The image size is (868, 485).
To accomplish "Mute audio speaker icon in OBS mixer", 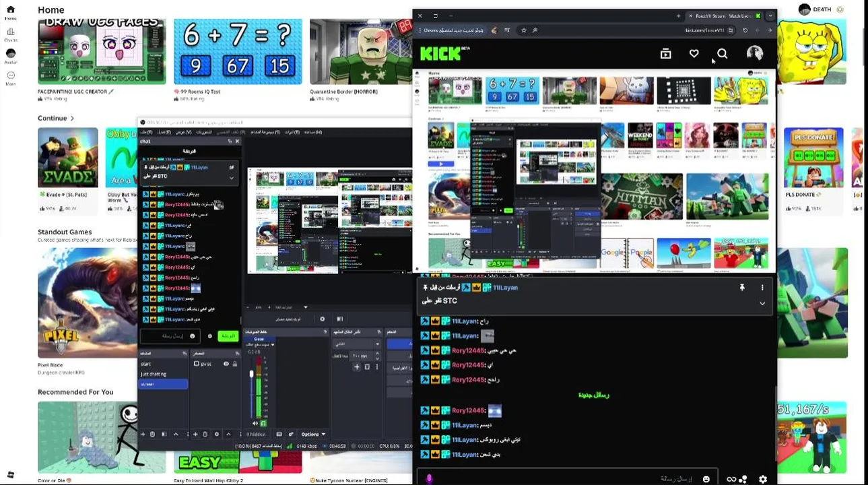I will pyautogui.click(x=255, y=423).
